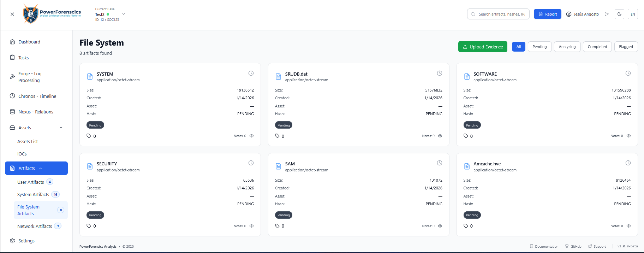644x253 pixels.
Task: Close the sidebar with the X icon
Action: pyautogui.click(x=12, y=14)
